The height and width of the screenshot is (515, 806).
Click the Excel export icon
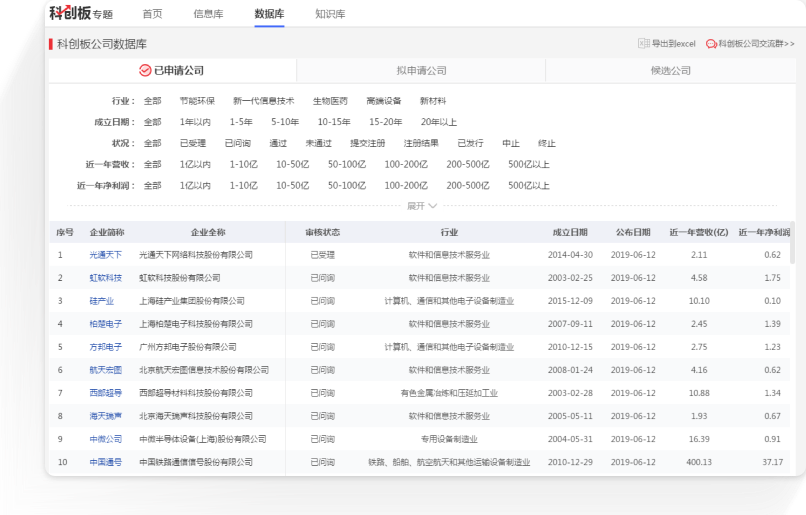pos(644,44)
